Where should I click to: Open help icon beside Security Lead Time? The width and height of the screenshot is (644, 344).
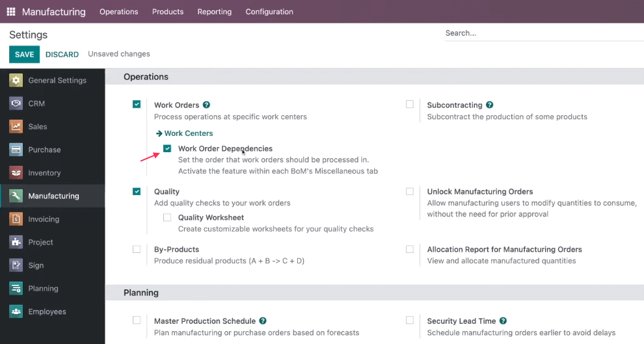pos(503,321)
